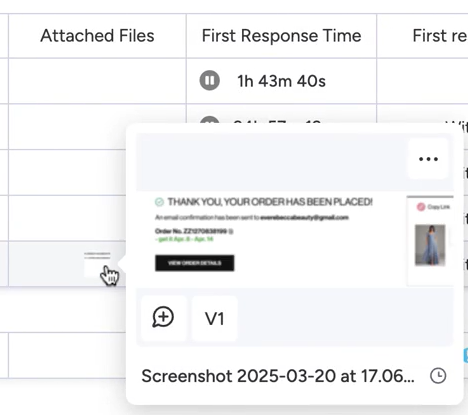
Task: Click the add comment bubble icon
Action: (x=163, y=317)
